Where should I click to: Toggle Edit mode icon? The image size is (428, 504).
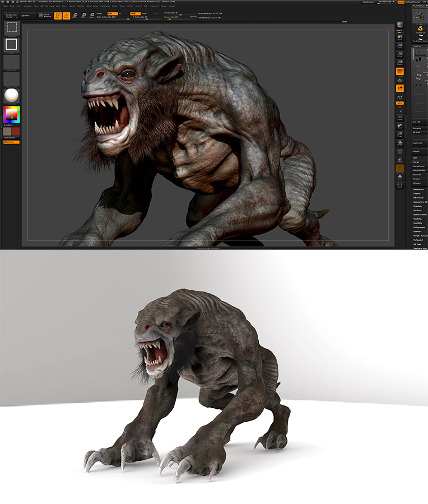pyautogui.click(x=58, y=16)
